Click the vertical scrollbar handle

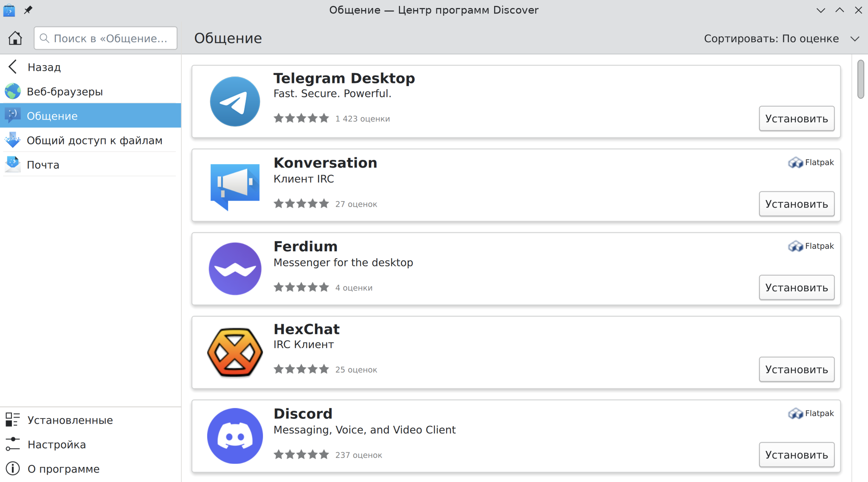pyautogui.click(x=860, y=79)
